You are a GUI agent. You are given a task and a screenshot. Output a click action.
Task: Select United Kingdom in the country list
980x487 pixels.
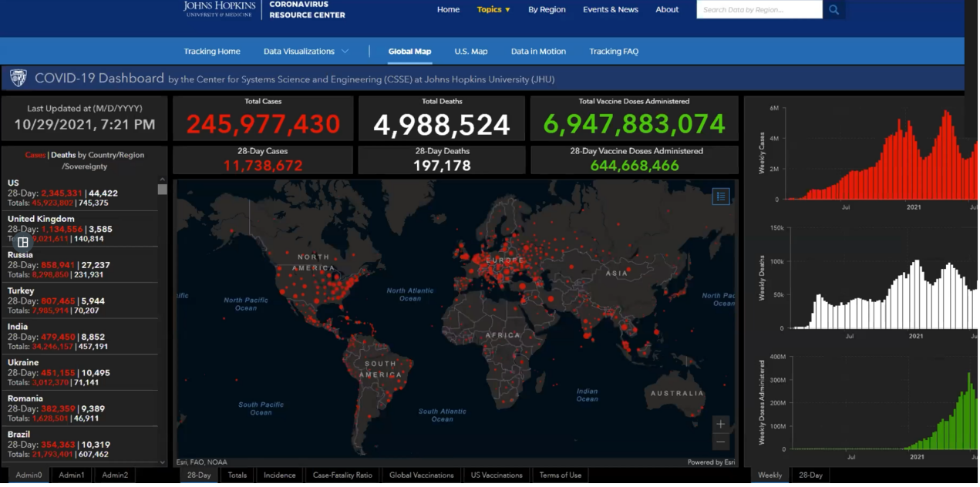pyautogui.click(x=79, y=229)
